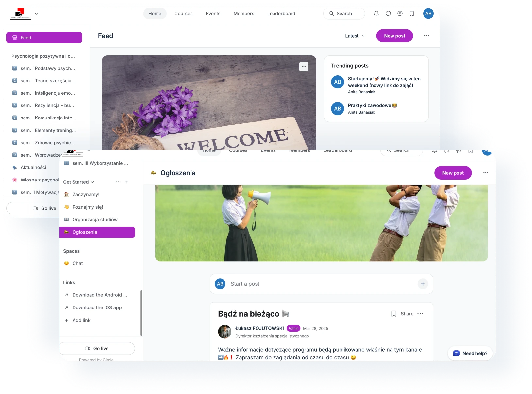Screen dimensions: 532x394
Task: Bookmark the Bądź na bieżąco post
Action: click(x=394, y=314)
